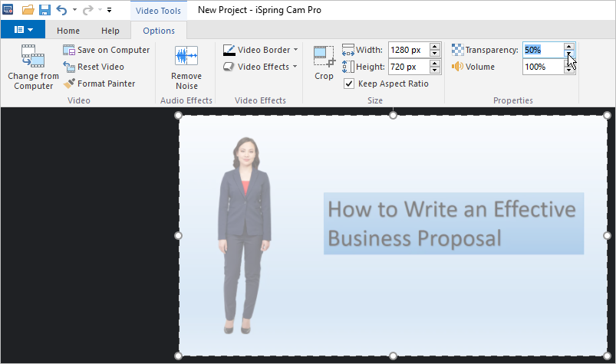Click the left-middle resize handle of video
Viewport: 616px width, 364px height.
click(179, 235)
